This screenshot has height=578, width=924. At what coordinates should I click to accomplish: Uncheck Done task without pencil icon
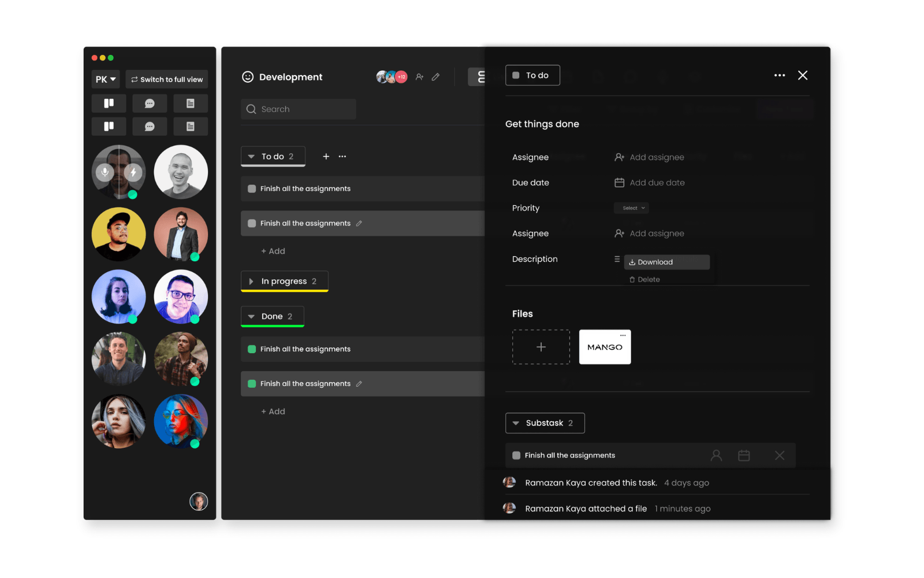coord(252,349)
